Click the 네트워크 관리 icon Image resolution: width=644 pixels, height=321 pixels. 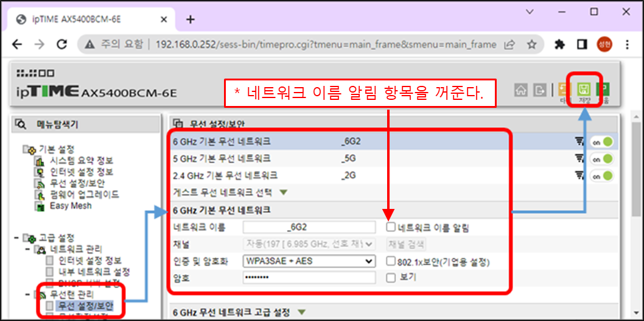click(x=41, y=249)
